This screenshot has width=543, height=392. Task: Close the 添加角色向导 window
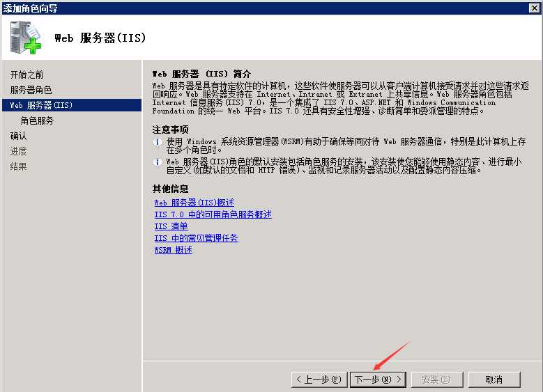point(535,8)
